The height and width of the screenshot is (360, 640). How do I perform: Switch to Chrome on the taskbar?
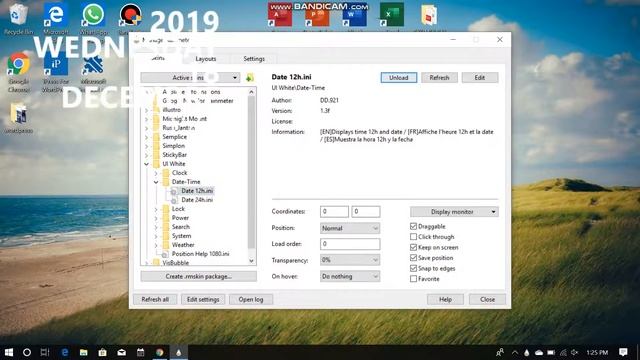tap(160, 352)
